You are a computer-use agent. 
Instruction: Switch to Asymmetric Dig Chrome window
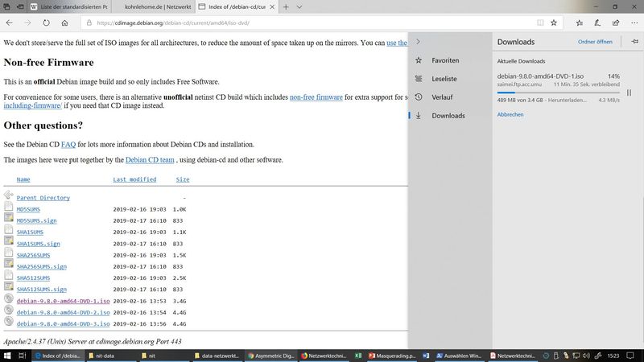271,356
